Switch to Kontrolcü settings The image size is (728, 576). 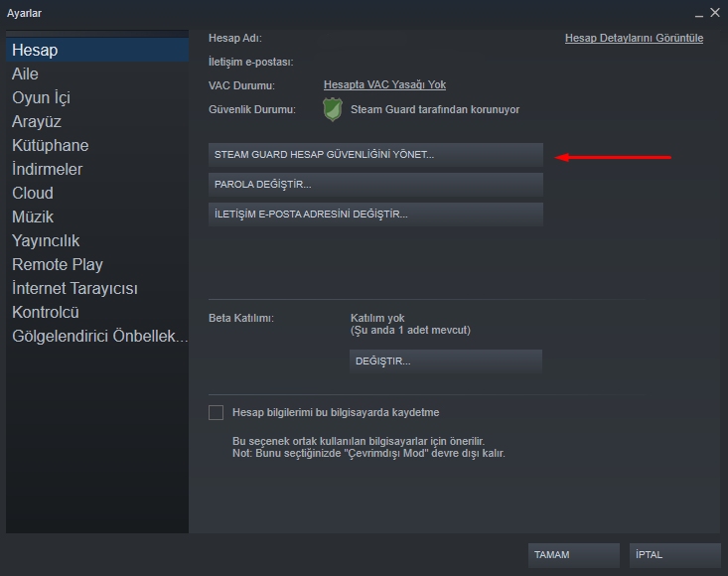97,312
